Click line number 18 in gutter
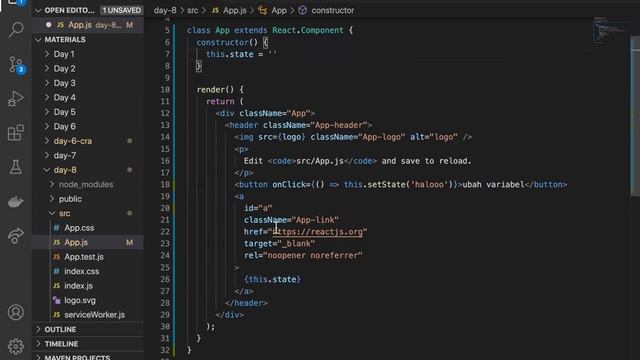 pyautogui.click(x=165, y=184)
